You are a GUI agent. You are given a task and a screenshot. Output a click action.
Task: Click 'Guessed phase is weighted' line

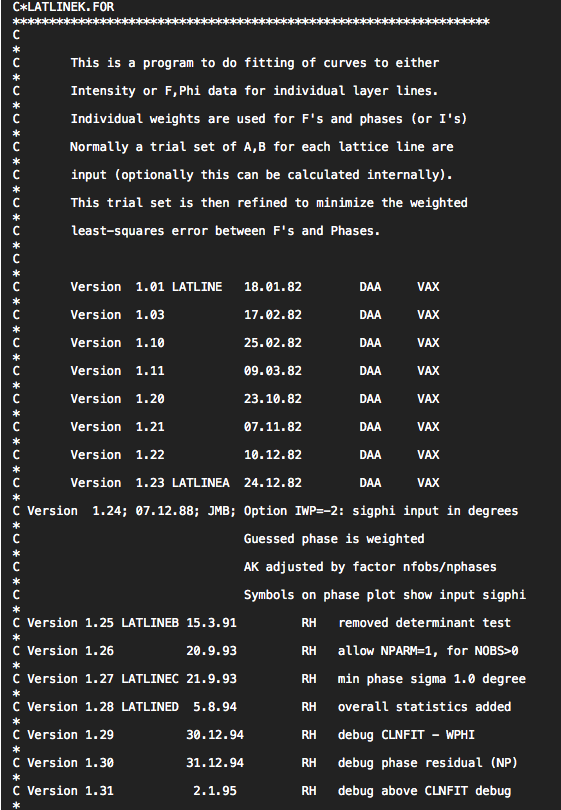tap(334, 539)
